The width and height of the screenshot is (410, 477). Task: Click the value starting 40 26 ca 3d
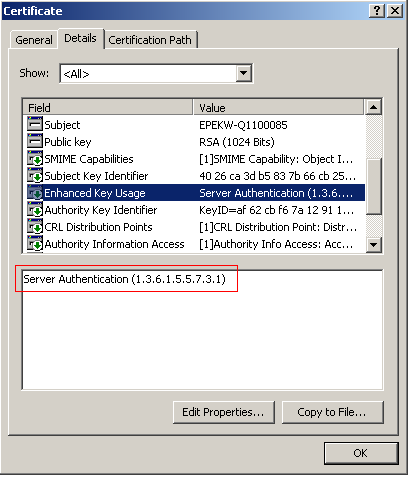point(277,176)
